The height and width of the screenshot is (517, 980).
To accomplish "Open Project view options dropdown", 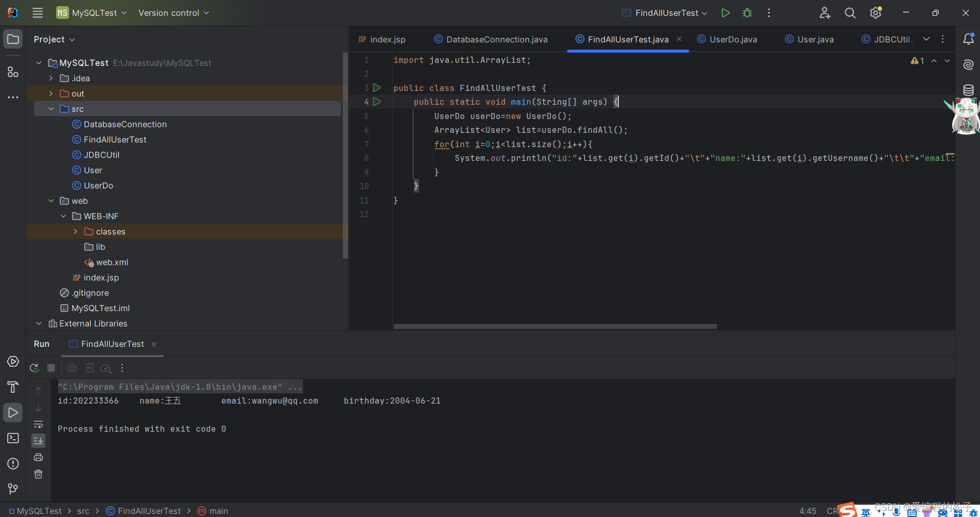I will (x=55, y=39).
